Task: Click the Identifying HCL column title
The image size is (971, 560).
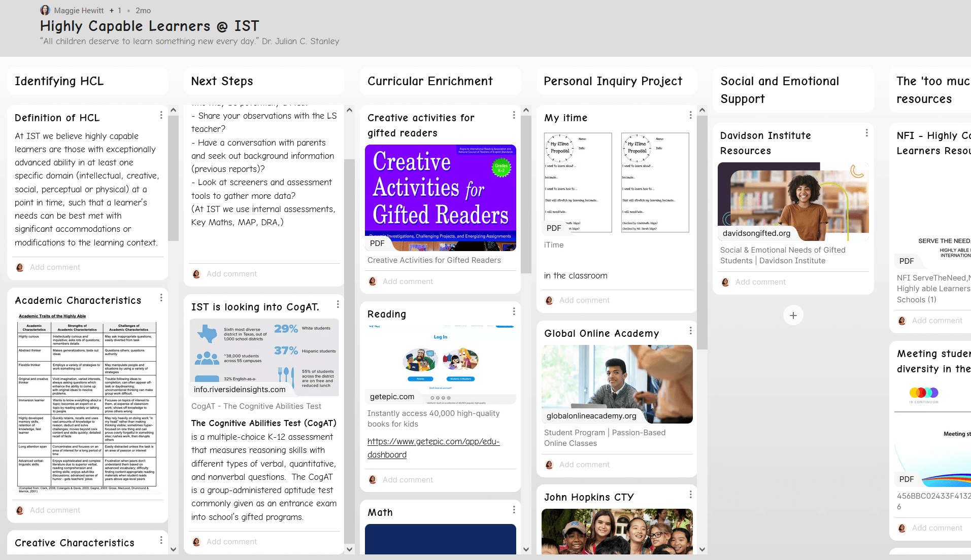Action: tap(59, 81)
